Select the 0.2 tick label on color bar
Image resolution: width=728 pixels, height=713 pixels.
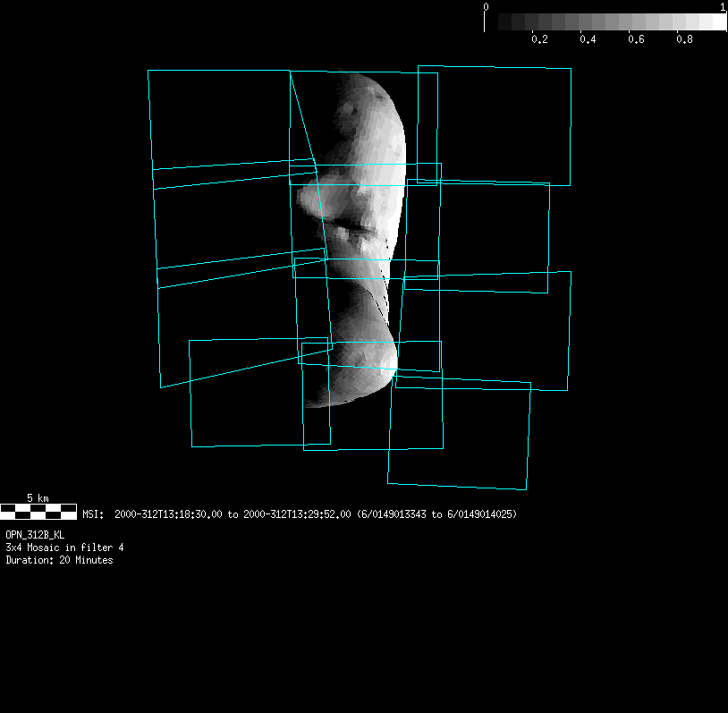[x=539, y=39]
